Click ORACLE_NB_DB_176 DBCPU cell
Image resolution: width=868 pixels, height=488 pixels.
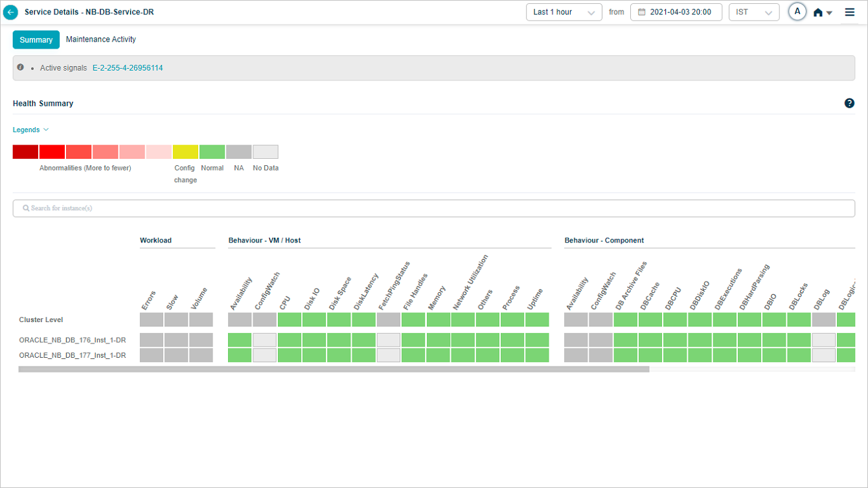coord(675,340)
